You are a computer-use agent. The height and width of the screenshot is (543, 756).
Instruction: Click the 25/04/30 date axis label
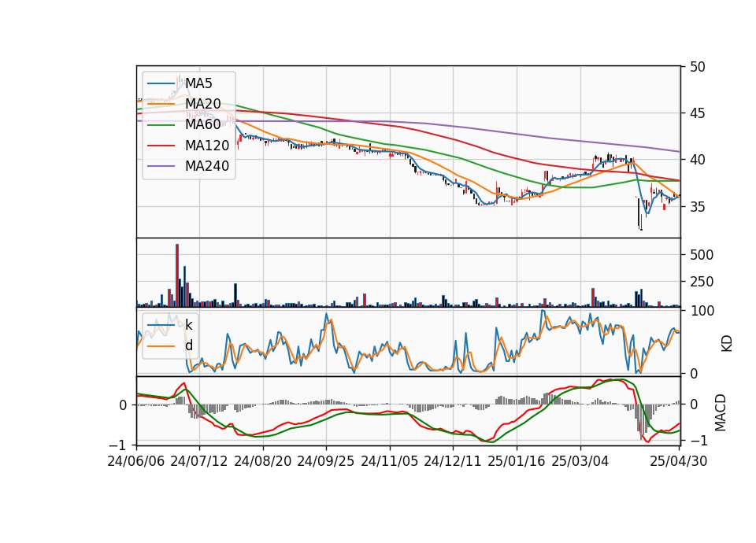[679, 461]
